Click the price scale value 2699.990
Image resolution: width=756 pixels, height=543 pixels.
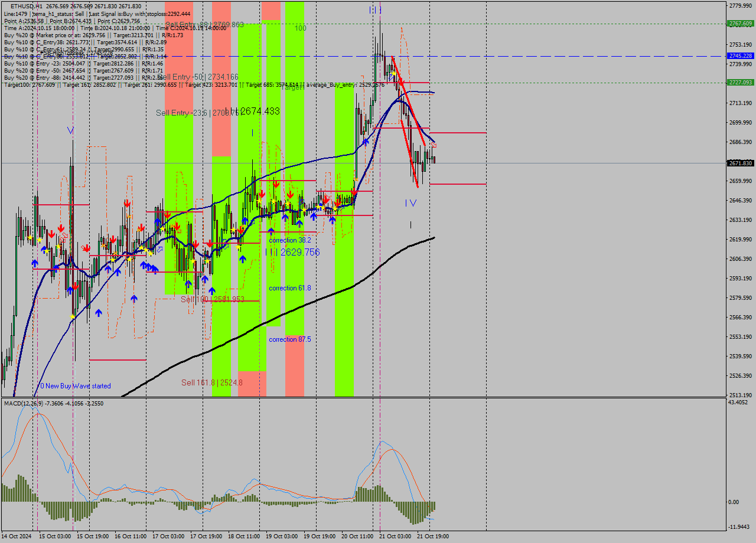pos(740,122)
